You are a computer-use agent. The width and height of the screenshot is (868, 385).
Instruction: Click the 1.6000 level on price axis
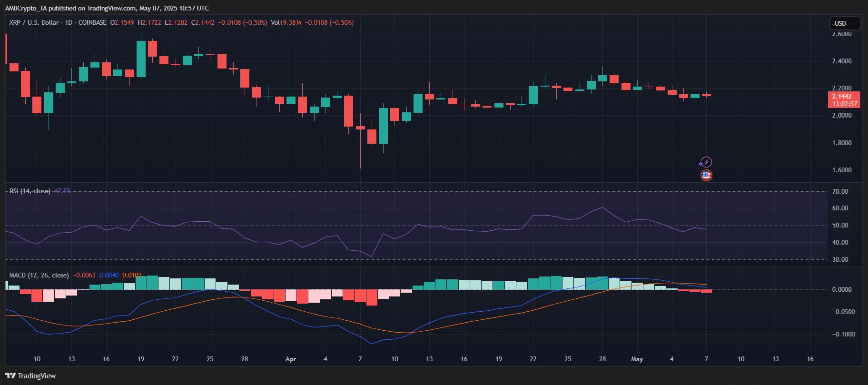tap(841, 170)
